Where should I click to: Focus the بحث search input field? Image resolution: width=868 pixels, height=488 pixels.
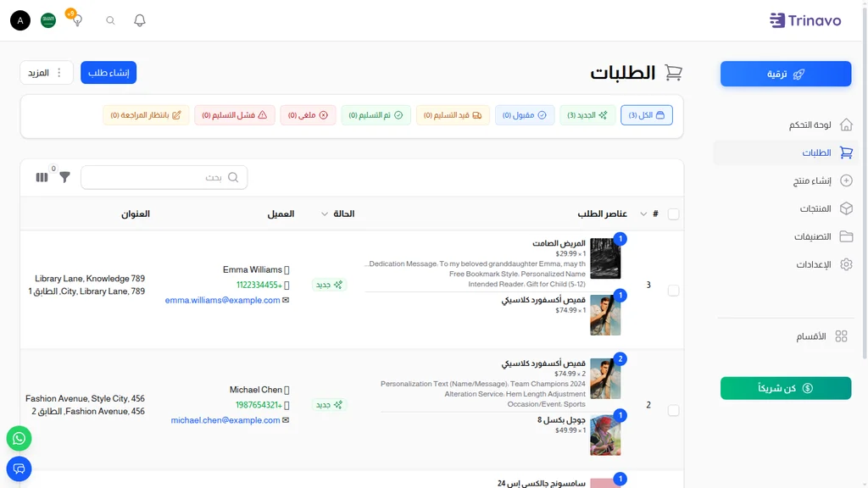click(x=164, y=177)
